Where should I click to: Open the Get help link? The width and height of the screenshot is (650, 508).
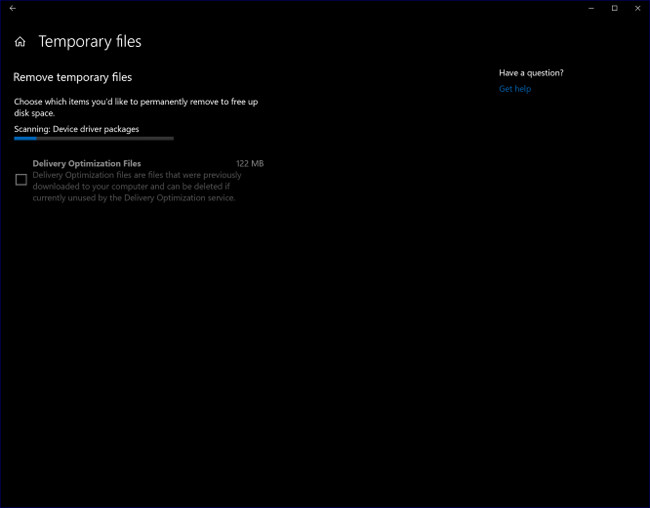[515, 89]
